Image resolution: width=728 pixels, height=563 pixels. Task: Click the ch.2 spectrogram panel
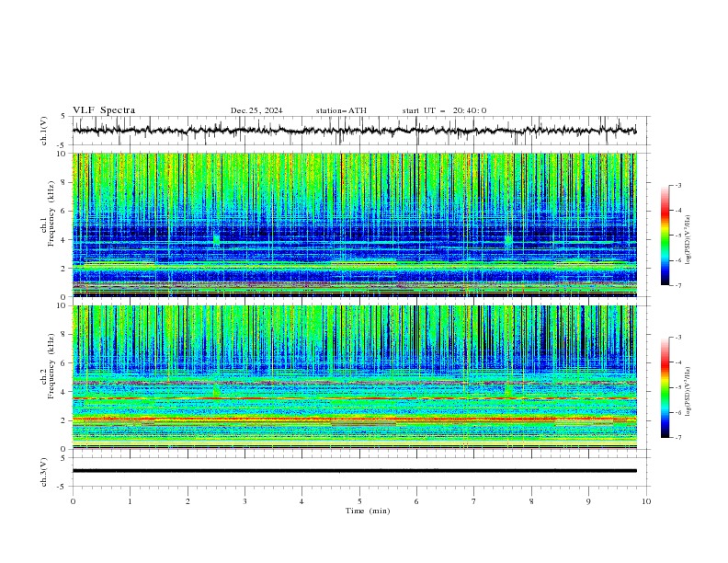(x=355, y=377)
